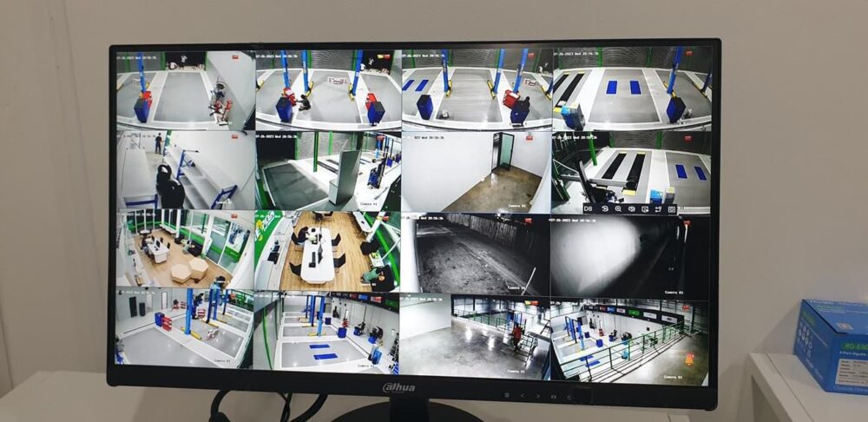Click the instant playback icon in camera toolbar
This screenshot has width=868, height=422.
605,209
